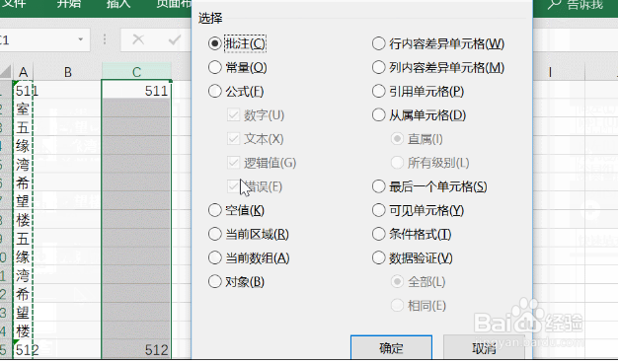
Task: Click the search magnifier icon in ribbon
Action: coord(554,4)
